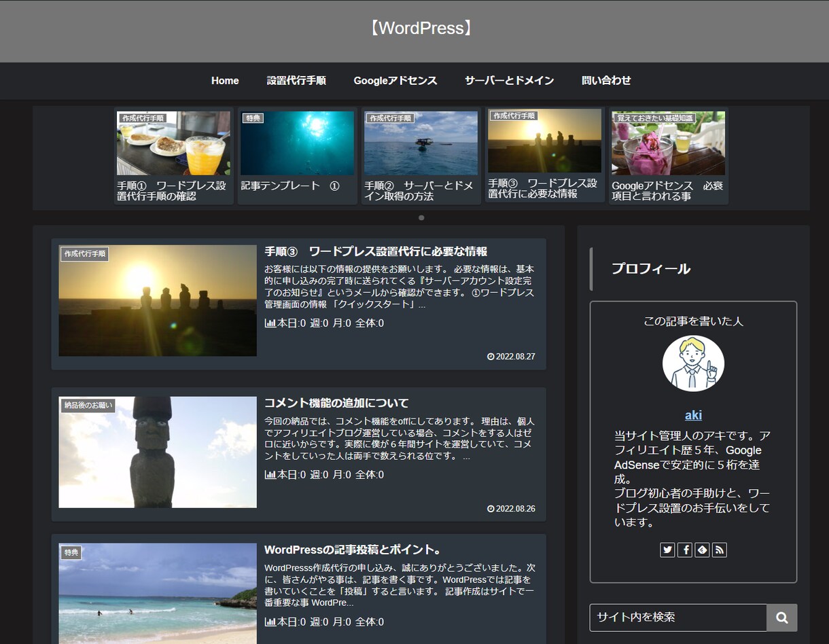Click the 特典 label on 記事テンプレート carousel card
The height and width of the screenshot is (644, 829).
(x=253, y=118)
